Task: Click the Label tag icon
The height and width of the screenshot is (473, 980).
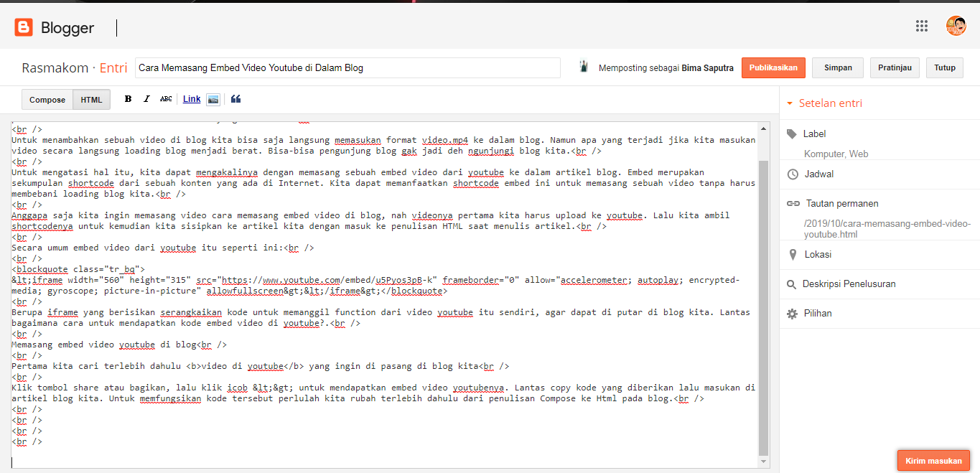Action: pos(792,134)
